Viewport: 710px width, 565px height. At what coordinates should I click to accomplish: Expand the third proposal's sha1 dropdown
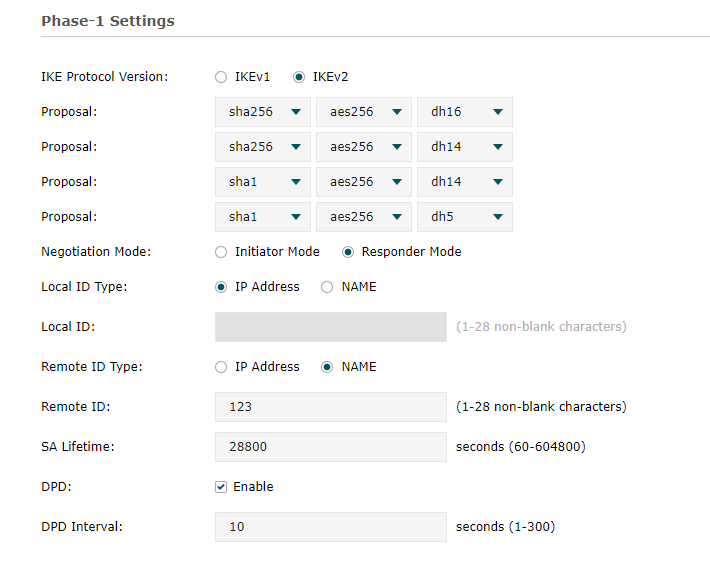coord(263,182)
